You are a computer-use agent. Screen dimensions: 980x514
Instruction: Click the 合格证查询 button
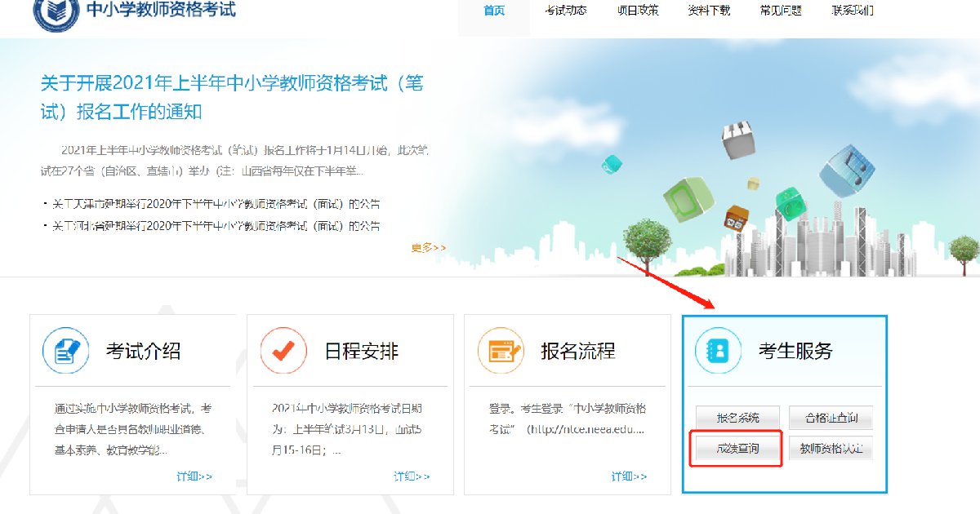click(831, 418)
